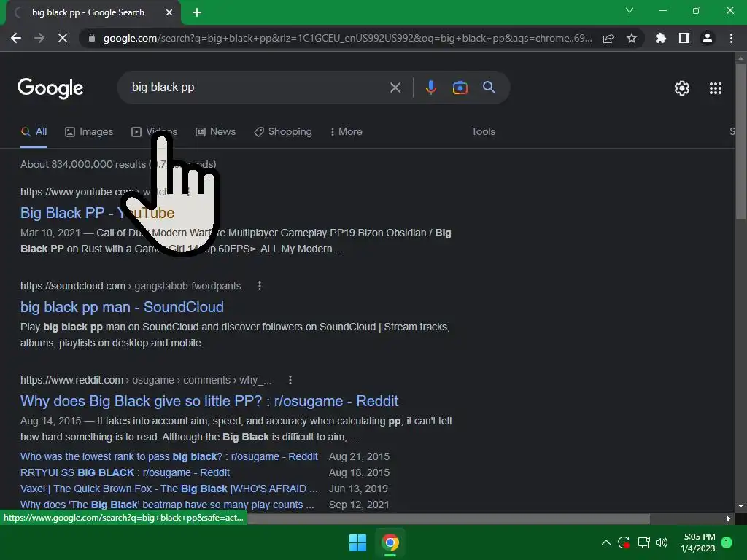Select the All results tab
This screenshot has width=747, height=560.
point(34,132)
